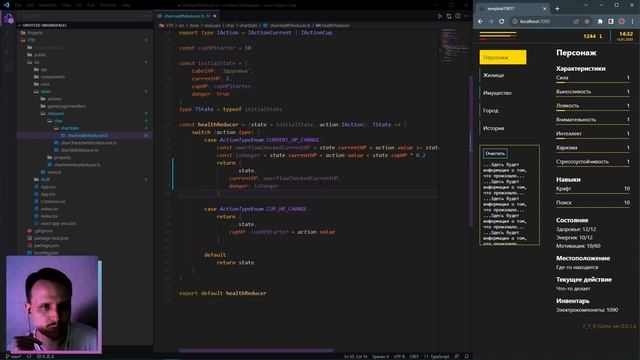
Task: Select the Персонаж tab in the game page
Action: [x=503, y=58]
